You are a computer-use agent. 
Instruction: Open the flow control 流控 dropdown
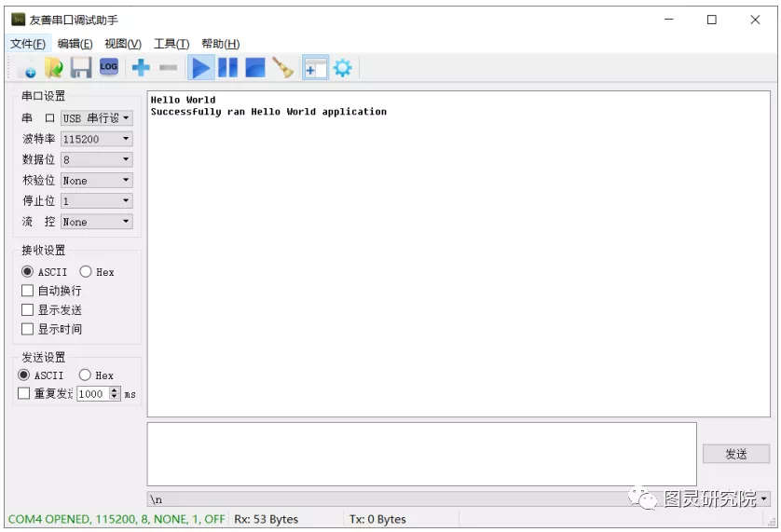97,222
